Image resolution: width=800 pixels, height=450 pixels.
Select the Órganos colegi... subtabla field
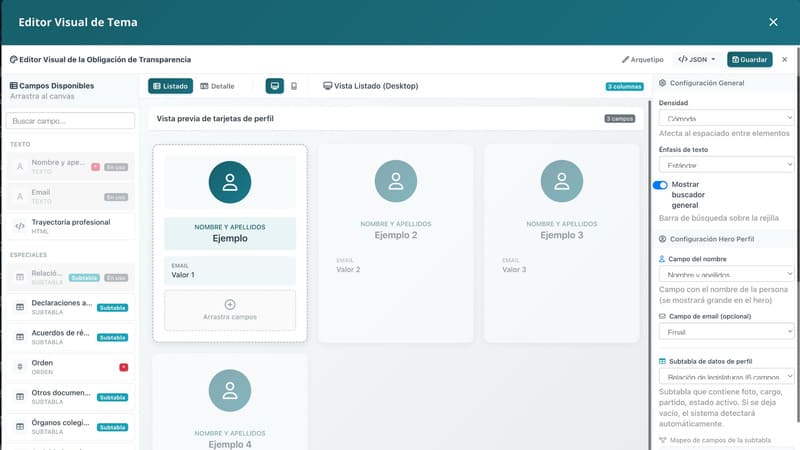coord(70,427)
